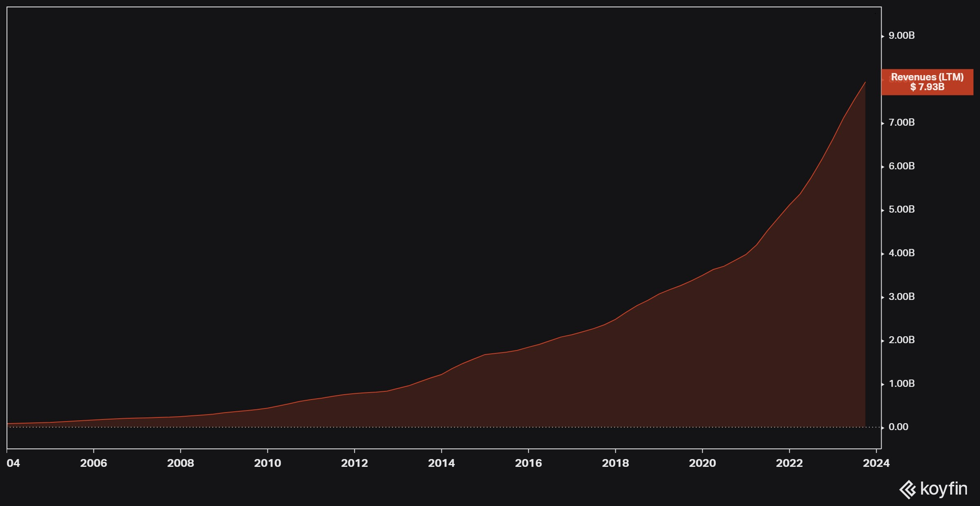Click the Revenues (LTM) $7.93B label
This screenshot has height=506, width=980.
[x=927, y=82]
